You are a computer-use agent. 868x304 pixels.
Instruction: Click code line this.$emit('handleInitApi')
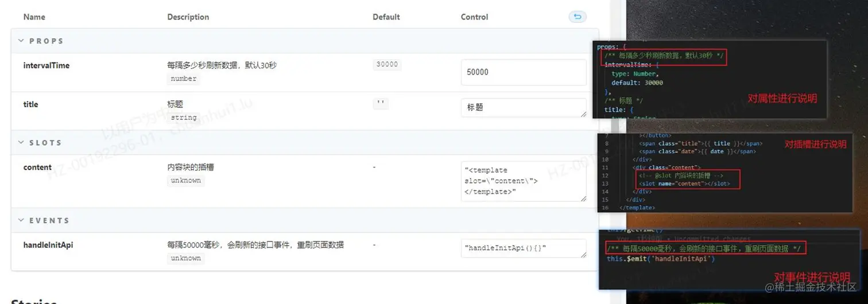tap(661, 259)
